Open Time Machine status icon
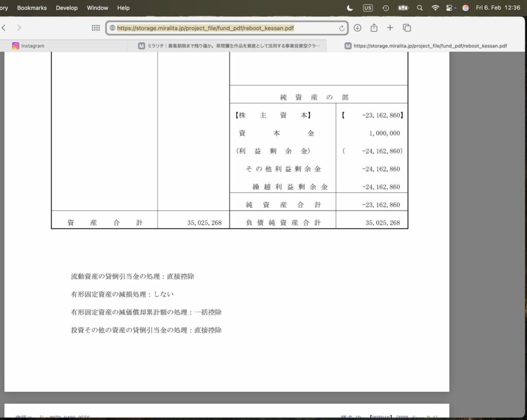The height and width of the screenshot is (420, 527). (x=385, y=8)
